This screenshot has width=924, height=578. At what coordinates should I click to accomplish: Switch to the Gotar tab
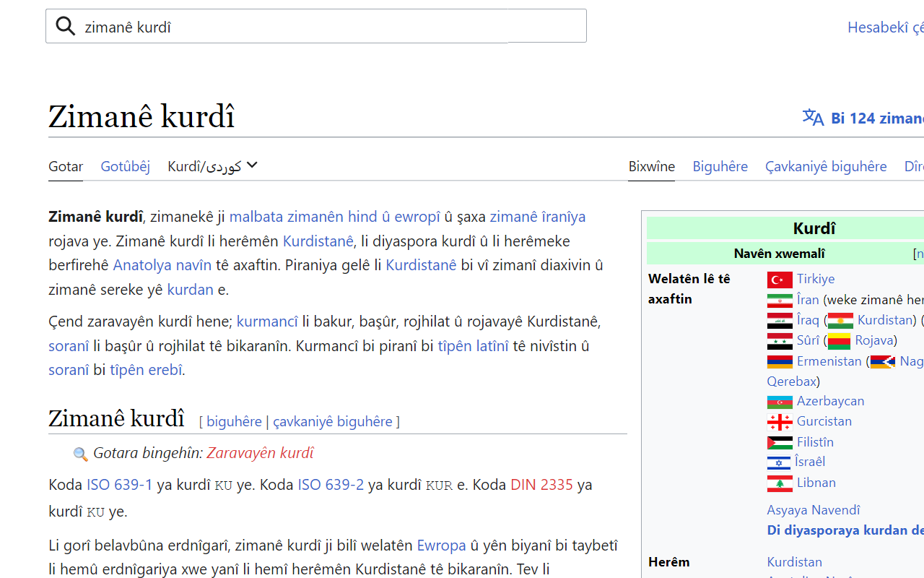[66, 166]
